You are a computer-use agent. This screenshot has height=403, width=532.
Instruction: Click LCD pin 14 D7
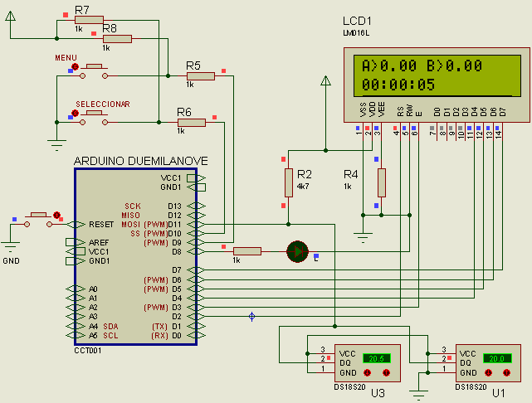502,131
